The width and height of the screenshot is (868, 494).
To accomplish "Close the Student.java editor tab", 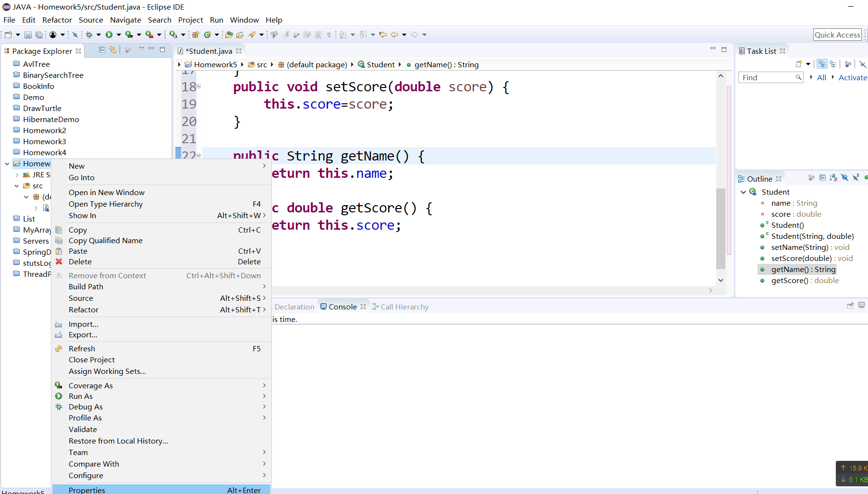I will tap(239, 51).
